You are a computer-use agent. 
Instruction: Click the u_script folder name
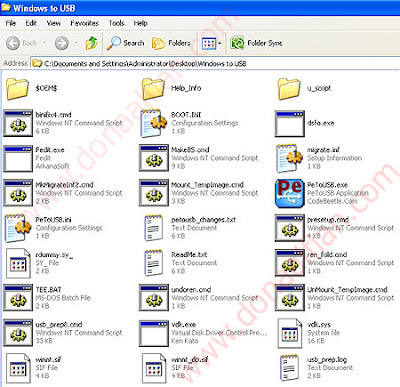(x=319, y=88)
